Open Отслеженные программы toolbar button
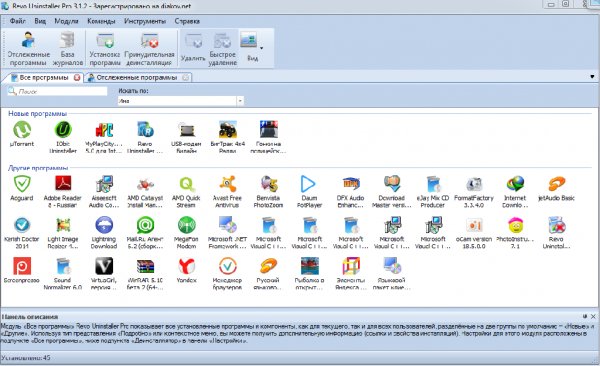 (28, 49)
